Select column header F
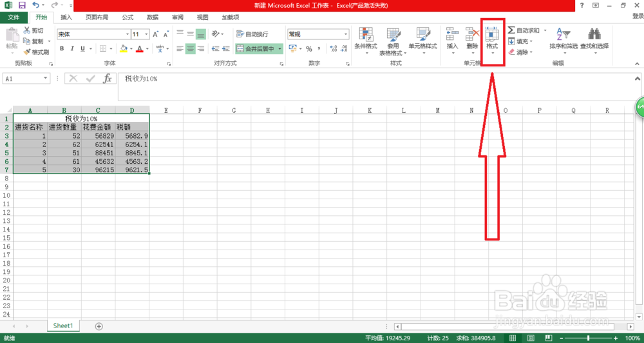This screenshot has height=343, width=644. point(200,110)
